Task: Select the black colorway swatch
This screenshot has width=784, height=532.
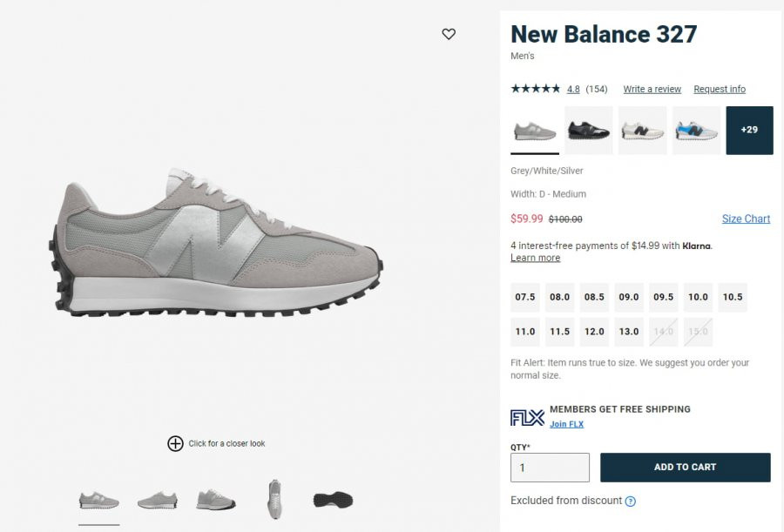Action: [589, 130]
